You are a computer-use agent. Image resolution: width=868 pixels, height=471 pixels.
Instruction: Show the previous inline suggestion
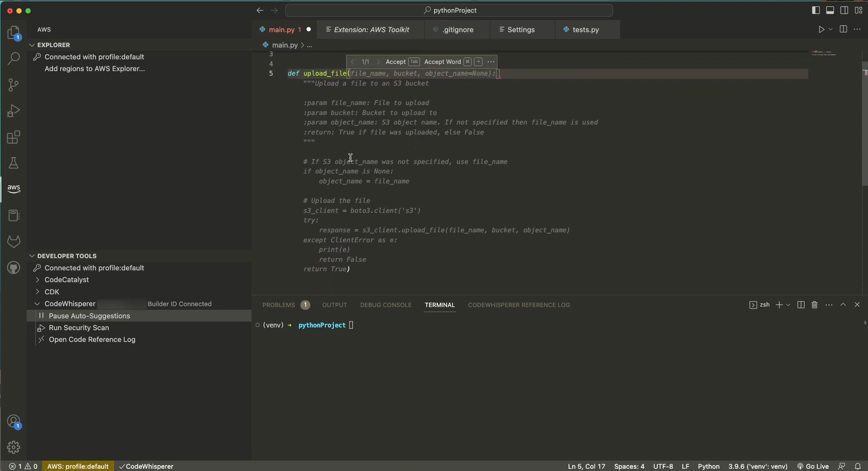point(352,62)
